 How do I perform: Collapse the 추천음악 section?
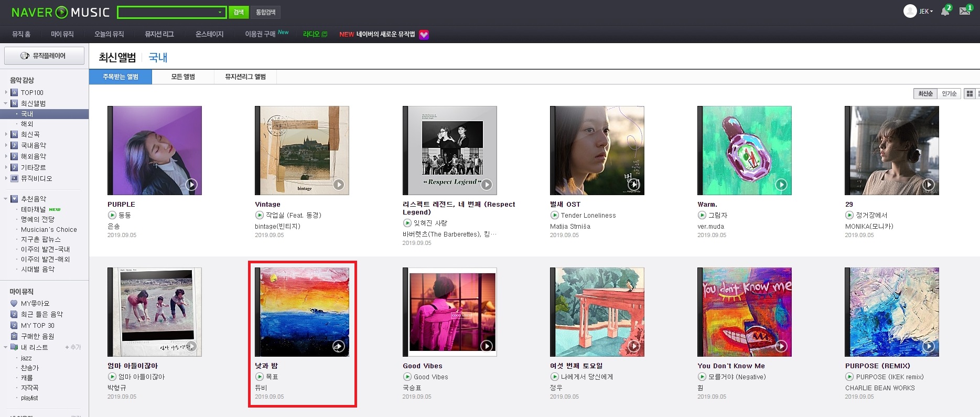tap(6, 199)
